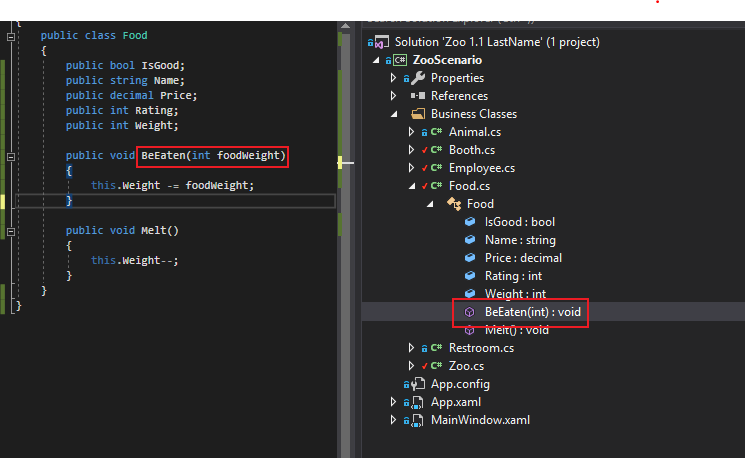This screenshot has height=458, width=745.
Task: Click the Properties wrench icon
Action: click(x=418, y=78)
